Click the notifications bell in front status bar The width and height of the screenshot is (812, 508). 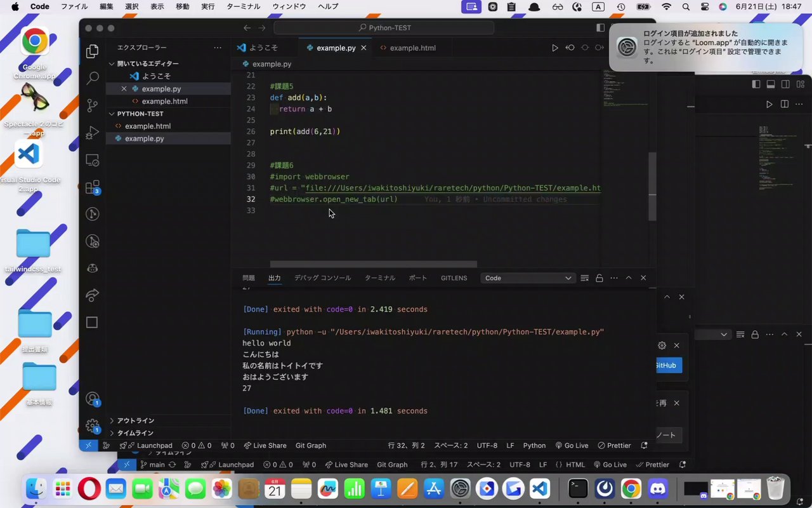pyautogui.click(x=645, y=446)
